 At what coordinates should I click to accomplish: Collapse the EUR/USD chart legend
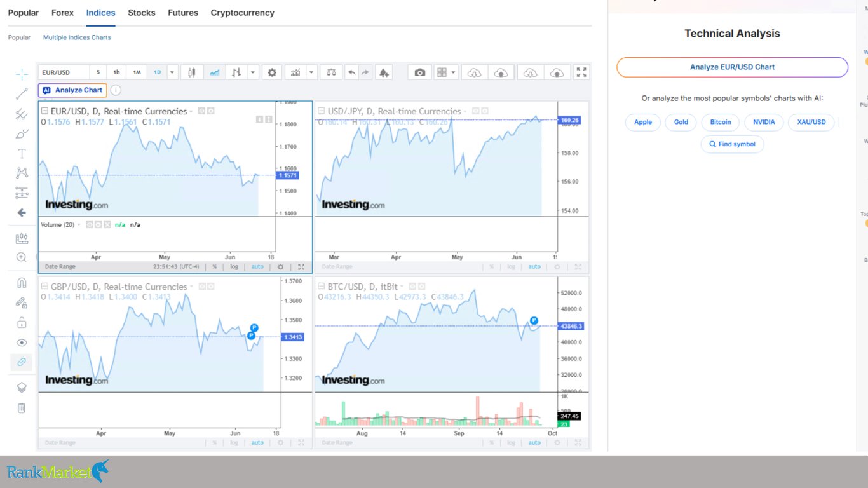tap(44, 111)
